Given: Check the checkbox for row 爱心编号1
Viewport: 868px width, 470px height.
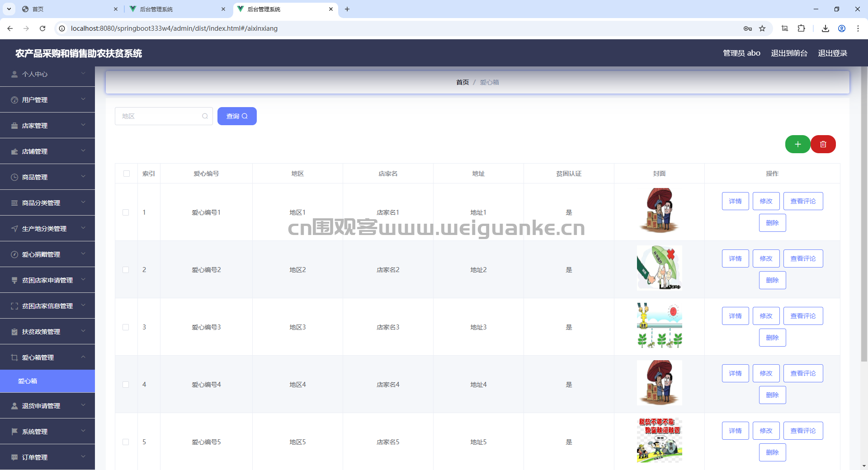Looking at the screenshot, I should (126, 212).
